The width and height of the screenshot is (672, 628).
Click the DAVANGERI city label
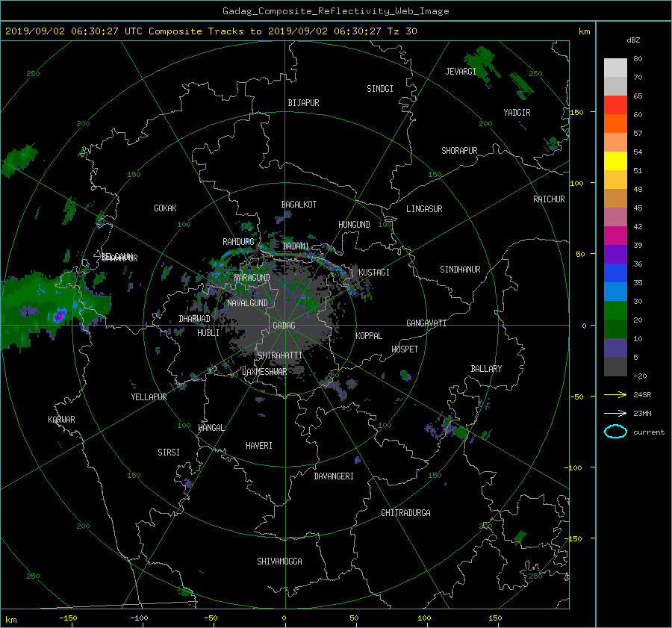(334, 476)
